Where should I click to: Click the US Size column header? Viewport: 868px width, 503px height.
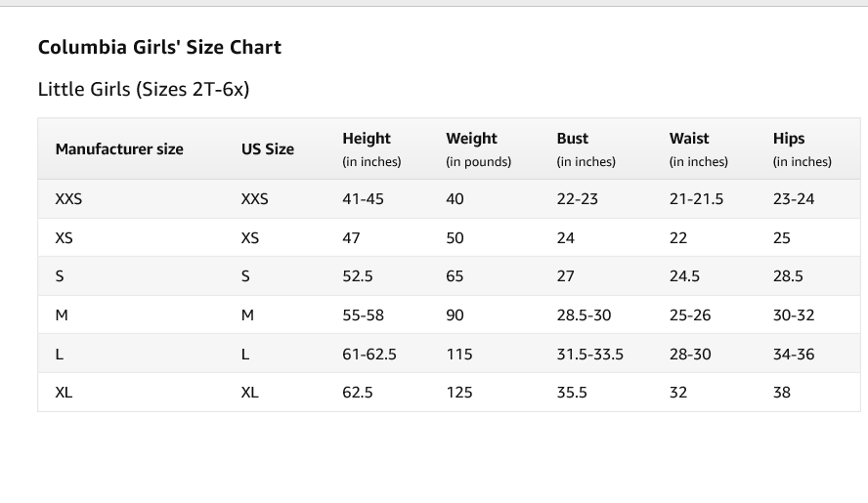point(268,148)
